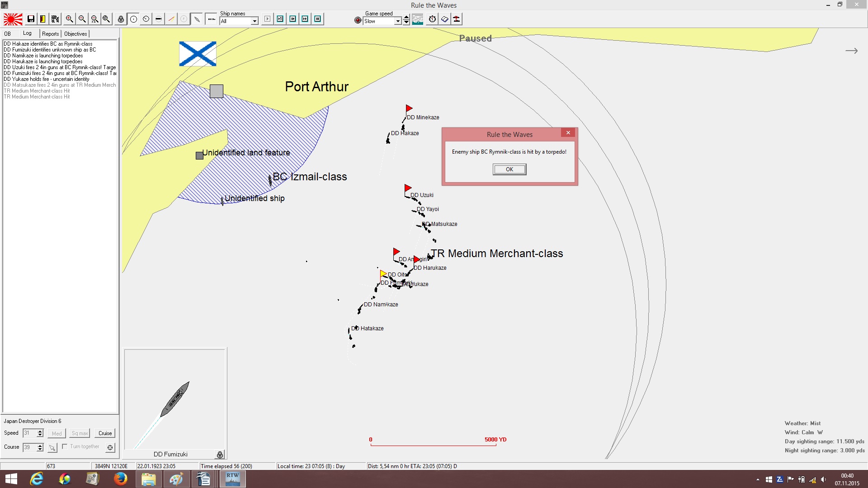Click the open book icon
This screenshot has width=868, height=488.
pyautogui.click(x=445, y=19)
